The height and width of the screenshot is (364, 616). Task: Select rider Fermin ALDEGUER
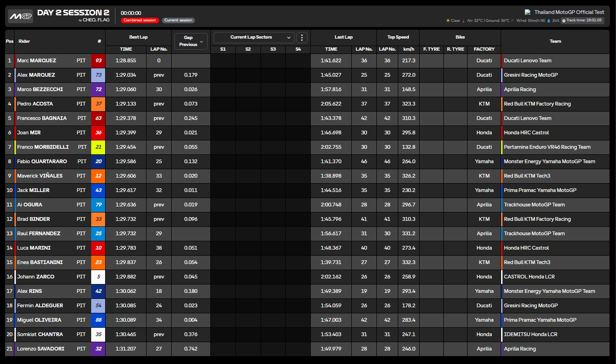(x=40, y=305)
